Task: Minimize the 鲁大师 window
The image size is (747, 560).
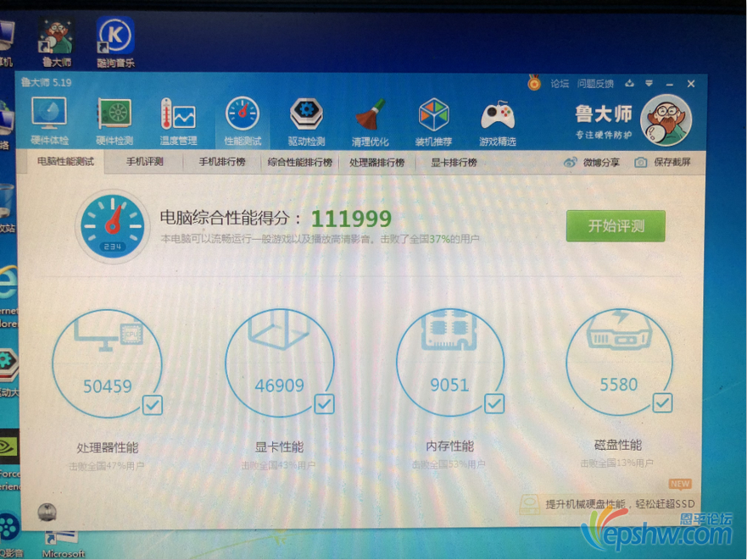Action: coord(670,84)
